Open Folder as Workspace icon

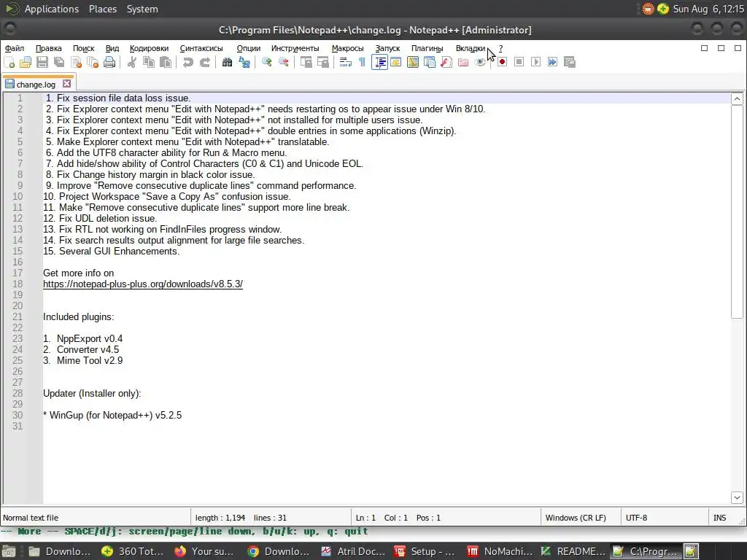coord(463,62)
